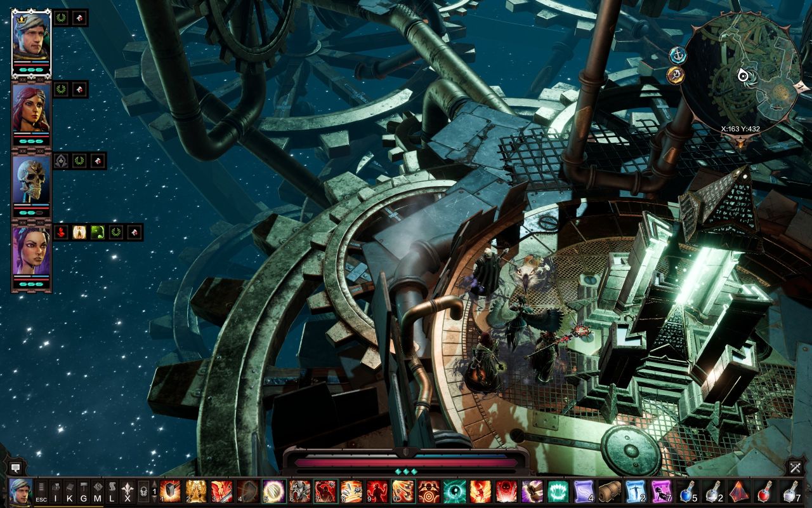
Task: Inspect the green swirl status beside the purple woman
Action: click(x=98, y=232)
